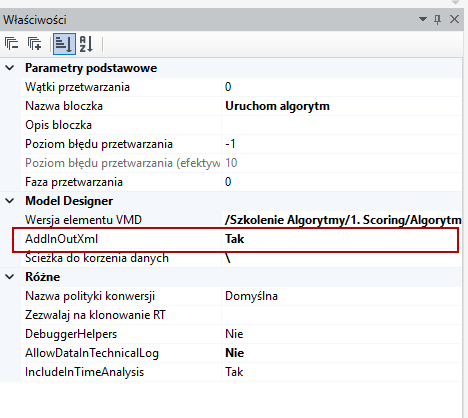Select the Wątki przetwarzania value field
This screenshot has width=468, height=418.
point(342,87)
